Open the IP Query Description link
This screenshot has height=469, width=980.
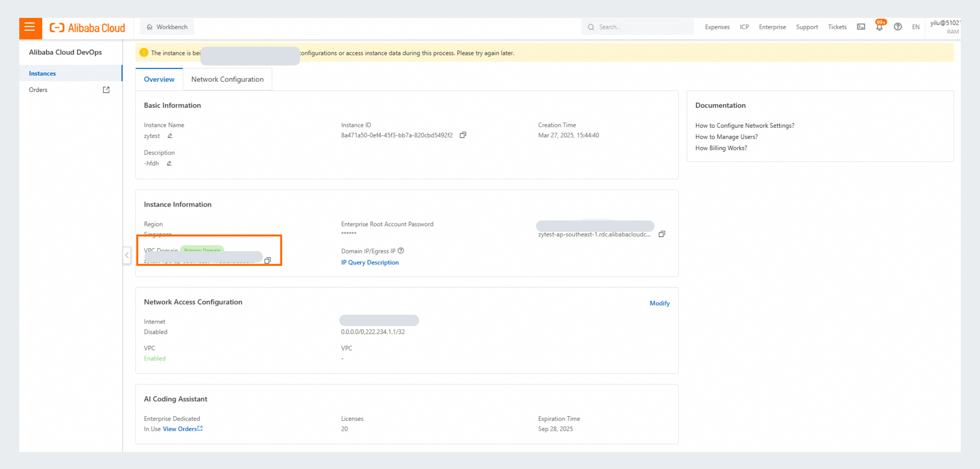coord(370,262)
